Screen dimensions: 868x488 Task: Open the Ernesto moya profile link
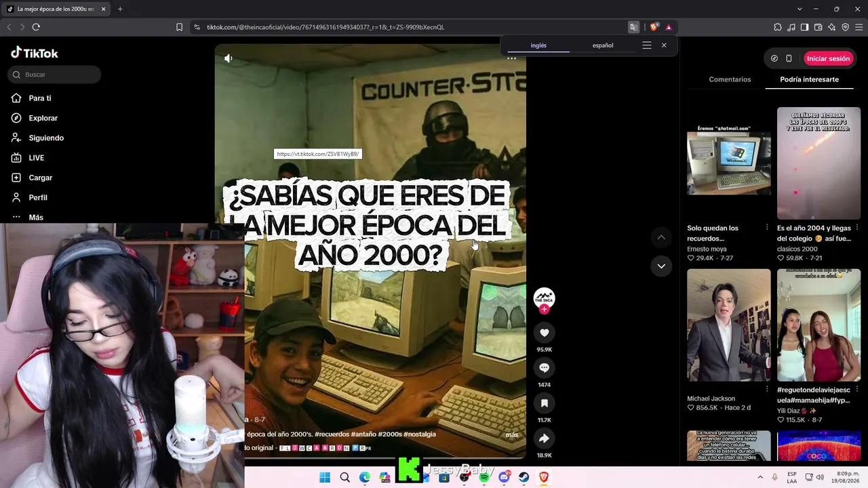[x=707, y=249]
